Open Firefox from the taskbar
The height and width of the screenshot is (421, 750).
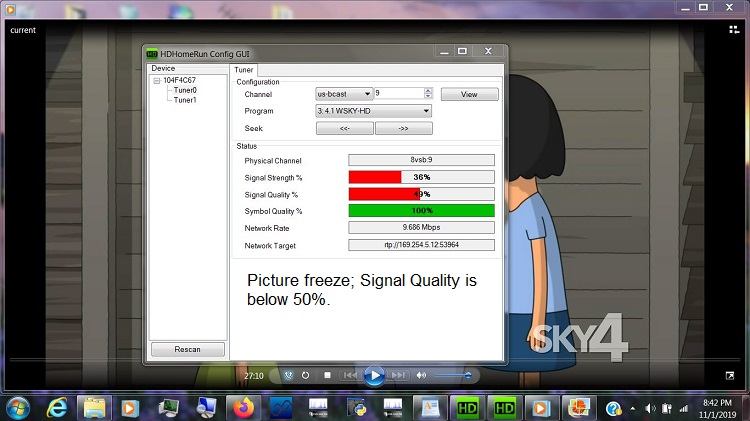(244, 407)
